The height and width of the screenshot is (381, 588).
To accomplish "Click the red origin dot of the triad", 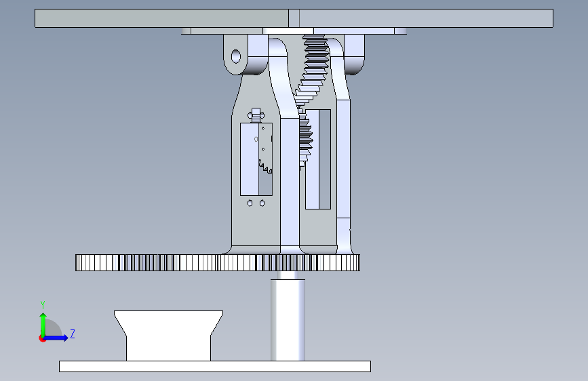I will tap(42, 338).
